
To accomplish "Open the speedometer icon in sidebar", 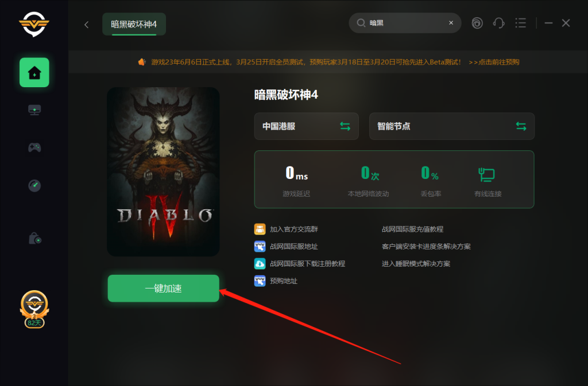I will click(x=34, y=185).
